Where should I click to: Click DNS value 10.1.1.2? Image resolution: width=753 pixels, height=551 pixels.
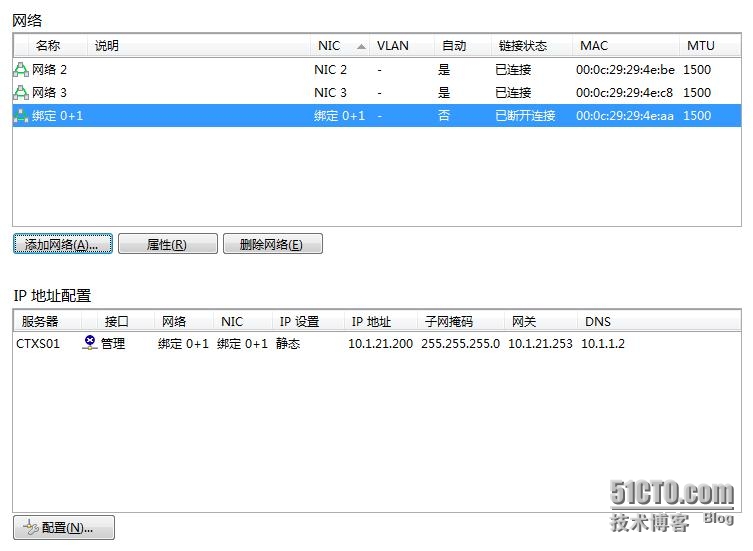coord(603,343)
